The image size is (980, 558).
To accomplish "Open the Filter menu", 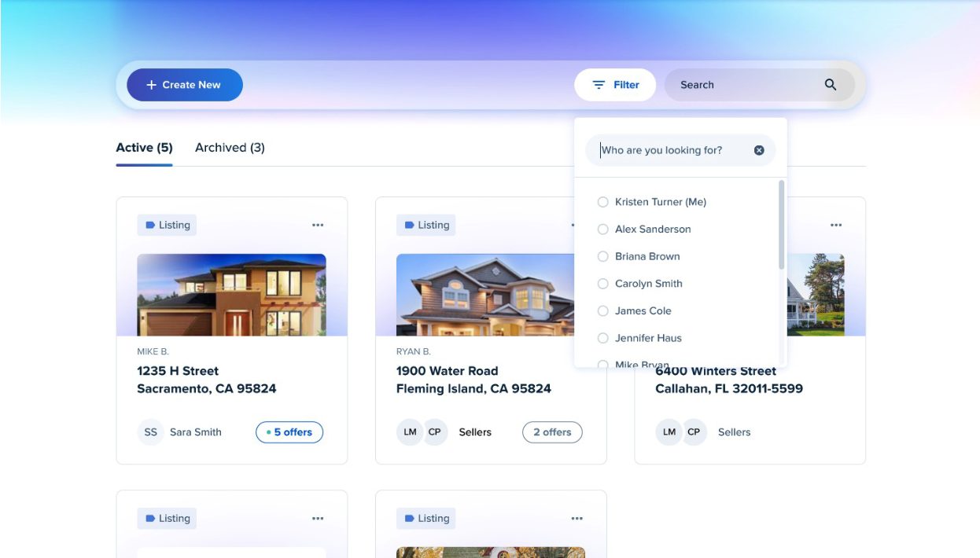I will pos(615,85).
